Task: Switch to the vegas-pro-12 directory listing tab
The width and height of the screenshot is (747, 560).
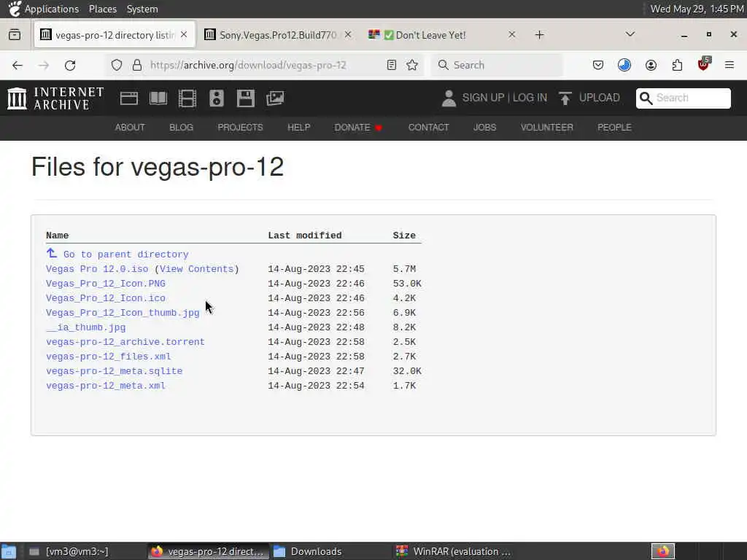Action: click(x=115, y=35)
